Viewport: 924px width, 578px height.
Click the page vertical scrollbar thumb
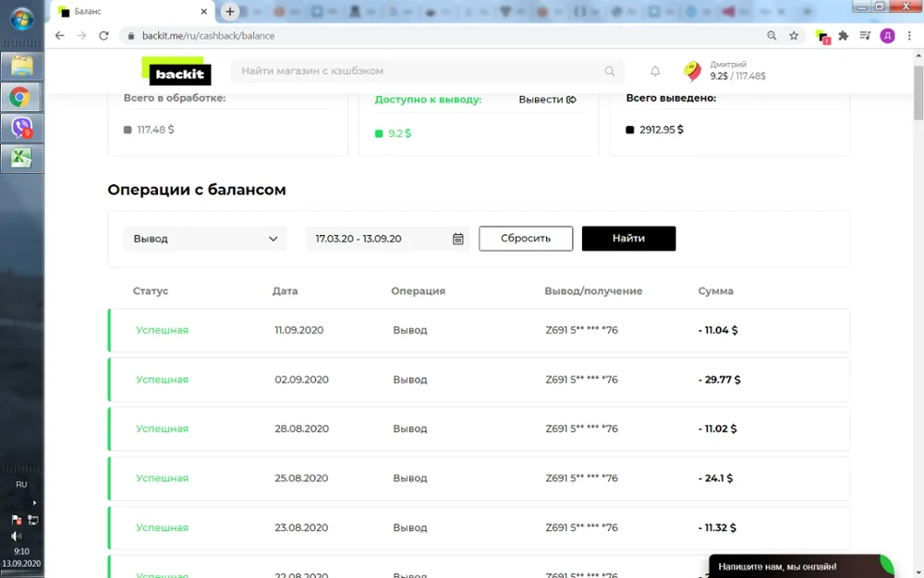point(918,92)
